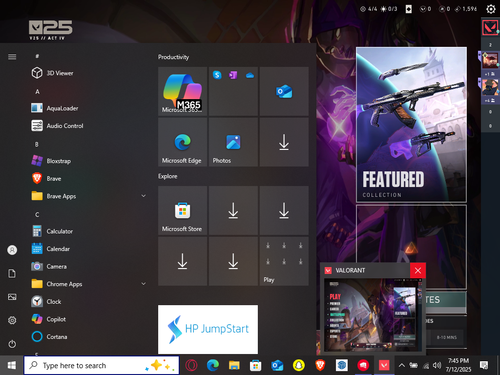Screen dimensions: 500x375
Task: Open Outlook from the taskbar
Action: point(277,365)
